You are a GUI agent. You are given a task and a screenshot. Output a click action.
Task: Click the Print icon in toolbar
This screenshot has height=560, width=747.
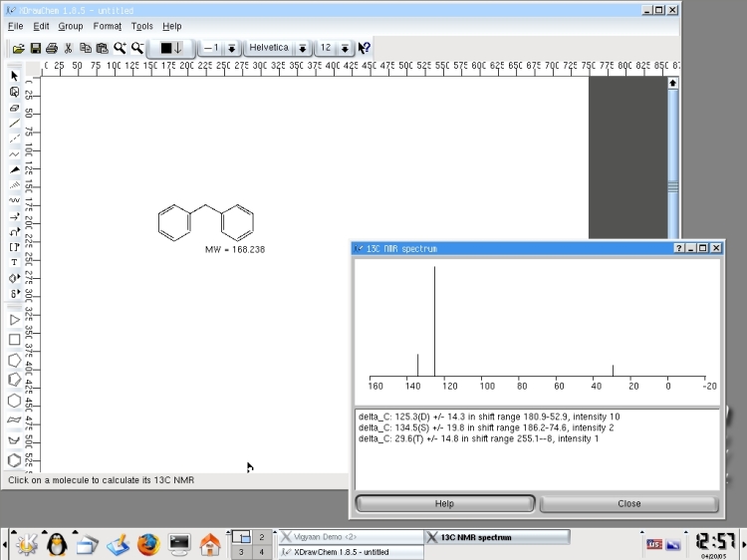[x=51, y=48]
